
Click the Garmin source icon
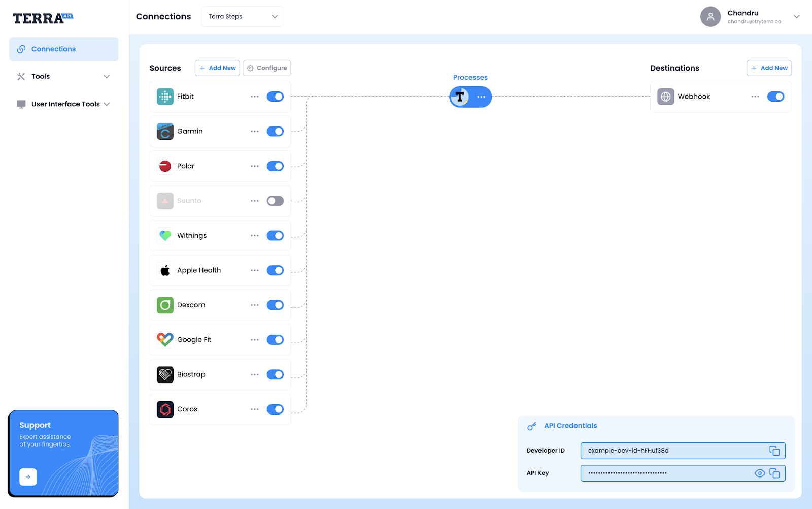164,131
